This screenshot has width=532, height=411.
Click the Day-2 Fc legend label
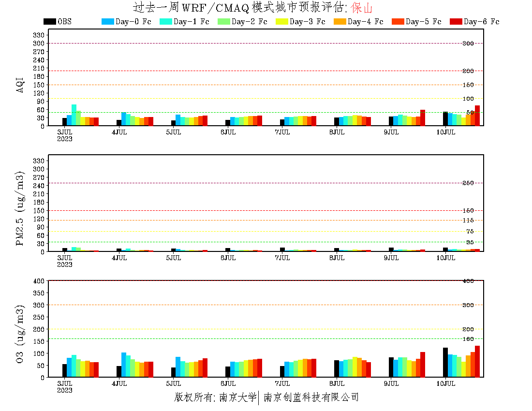coord(250,22)
